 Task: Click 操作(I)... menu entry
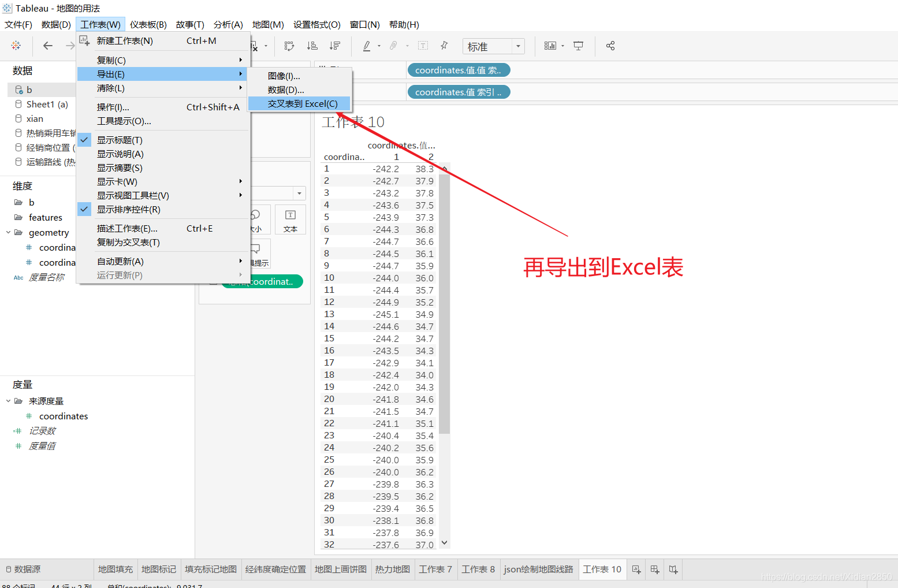[163, 107]
